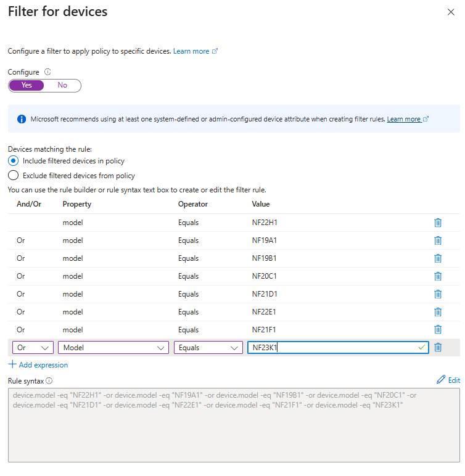Delete the NF21F1 rule row

(438, 330)
